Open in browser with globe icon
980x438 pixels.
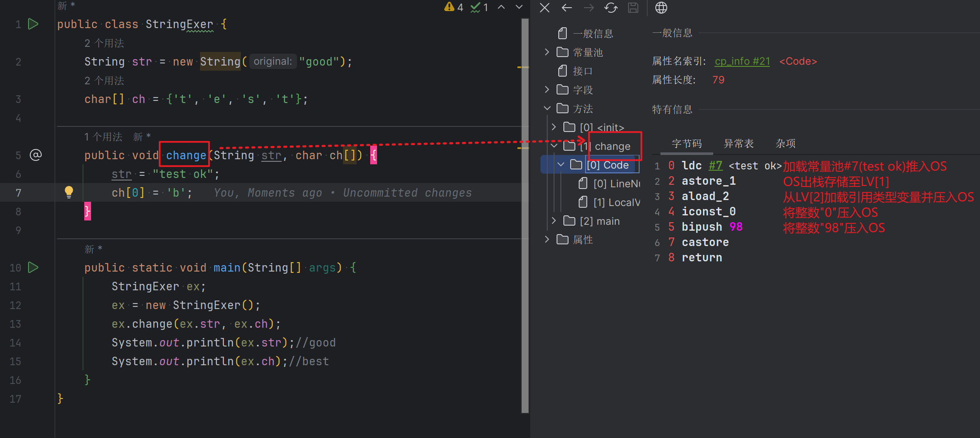click(661, 8)
